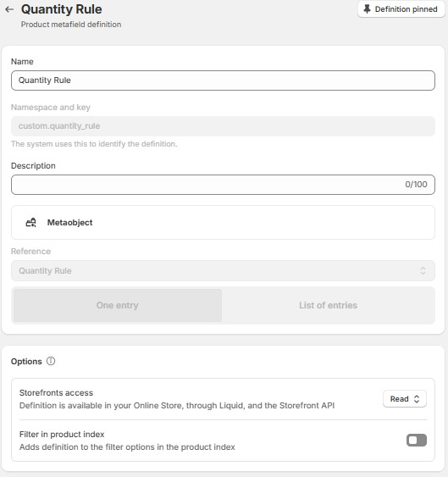The image size is (448, 477).
Task: Click the Metaobject type selector row
Action: click(223, 222)
